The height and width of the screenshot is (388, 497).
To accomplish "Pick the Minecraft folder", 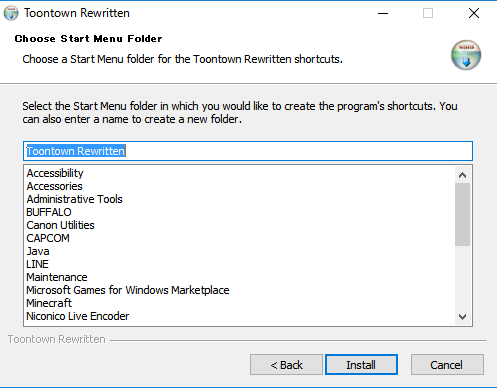I will click(49, 303).
